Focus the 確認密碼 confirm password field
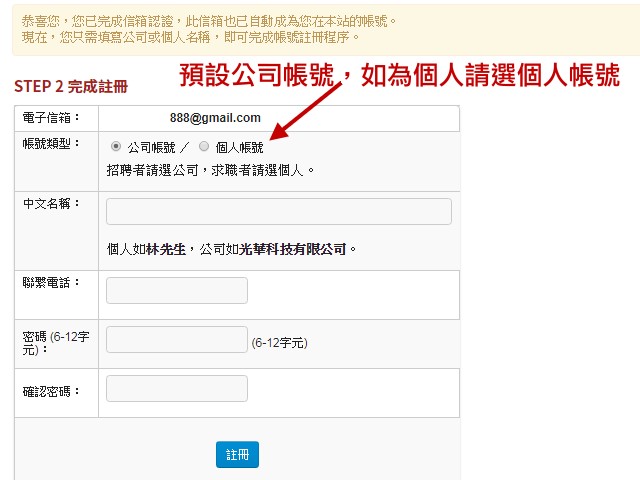The width and height of the screenshot is (640, 480). pyautogui.click(x=176, y=388)
